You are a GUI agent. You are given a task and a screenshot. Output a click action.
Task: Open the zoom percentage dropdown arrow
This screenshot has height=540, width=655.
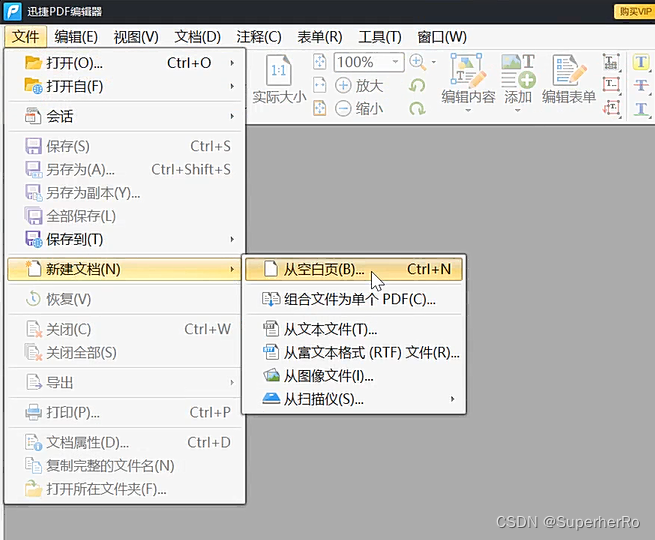pyautogui.click(x=396, y=62)
